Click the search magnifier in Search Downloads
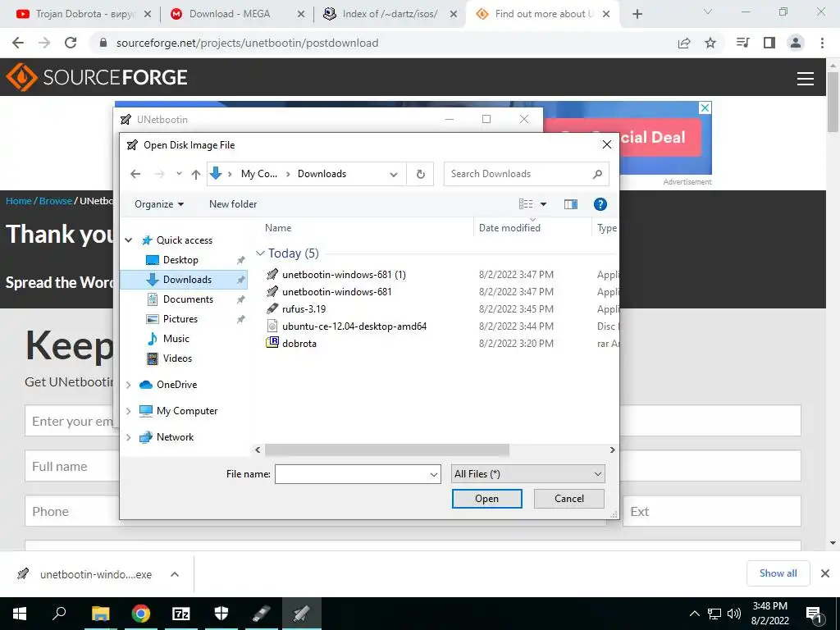The image size is (840, 630). pyautogui.click(x=597, y=174)
